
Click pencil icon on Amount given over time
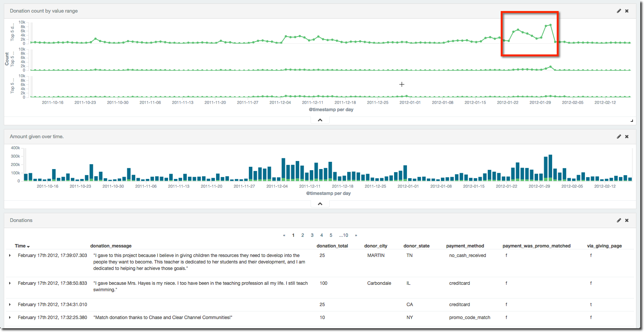click(x=619, y=137)
